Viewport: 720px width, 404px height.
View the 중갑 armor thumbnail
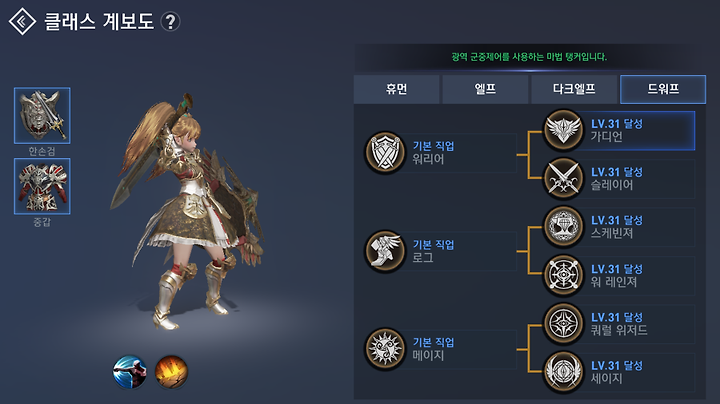[x=42, y=186]
